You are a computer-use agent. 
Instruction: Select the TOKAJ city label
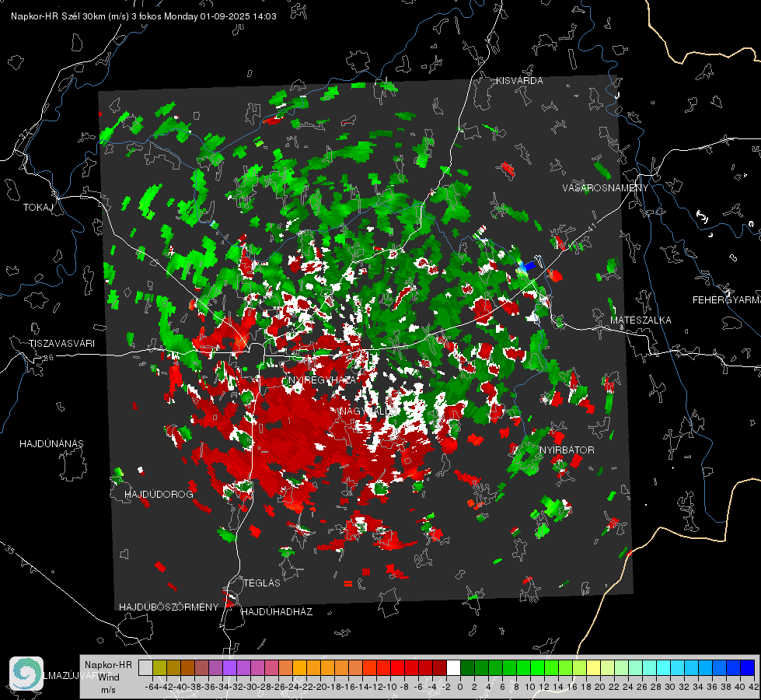38,208
